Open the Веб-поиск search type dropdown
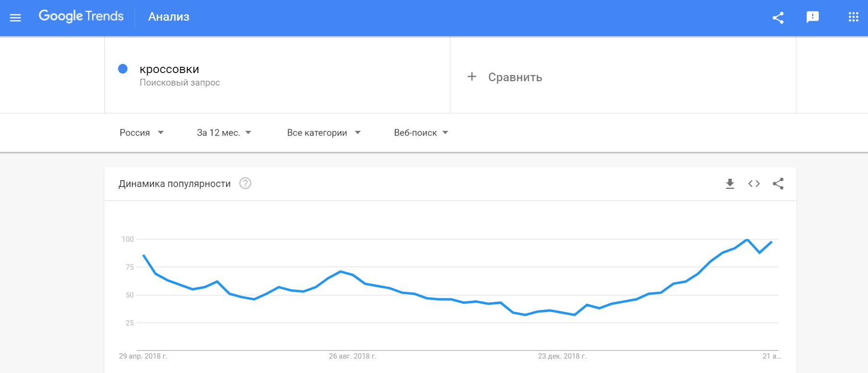Viewport: 868px width, 373px height. [421, 133]
